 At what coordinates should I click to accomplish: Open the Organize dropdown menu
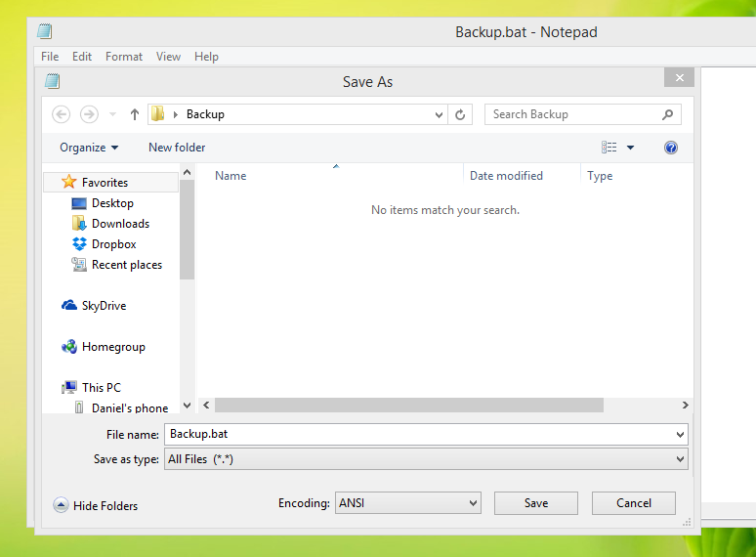[x=88, y=148]
